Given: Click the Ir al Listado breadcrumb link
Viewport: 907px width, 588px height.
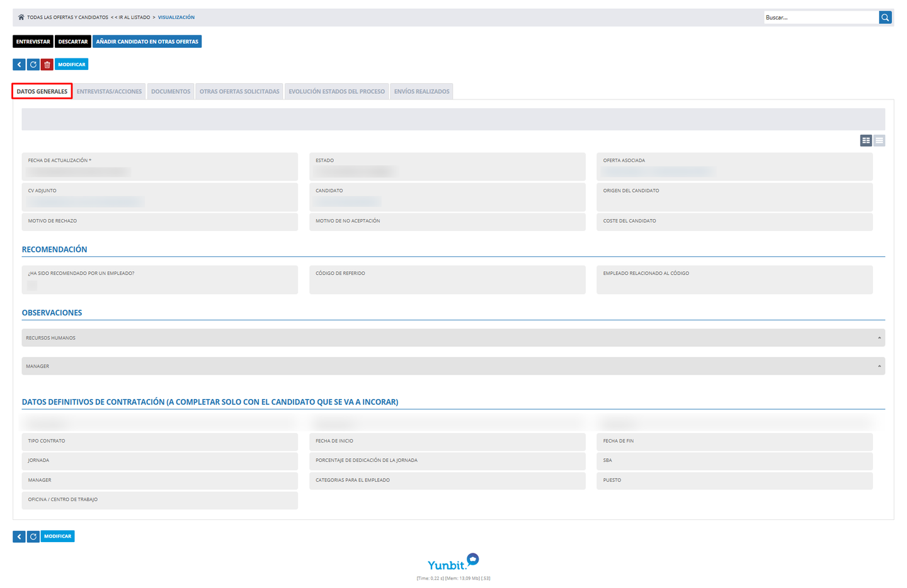Looking at the screenshot, I should 133,18.
